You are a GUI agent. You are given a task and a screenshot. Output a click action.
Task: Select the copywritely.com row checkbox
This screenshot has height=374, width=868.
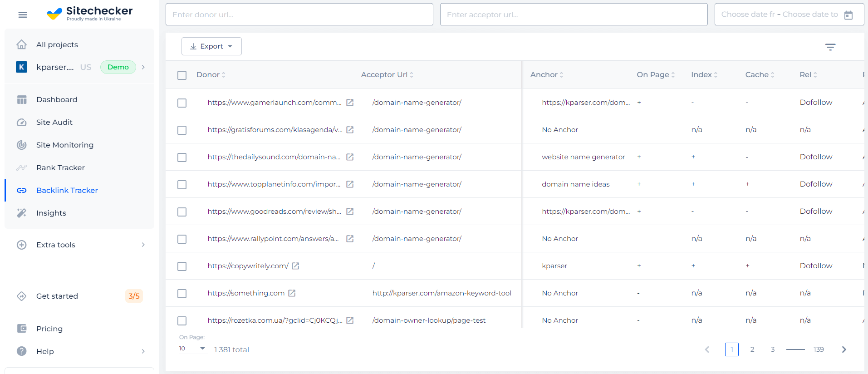coord(182,266)
